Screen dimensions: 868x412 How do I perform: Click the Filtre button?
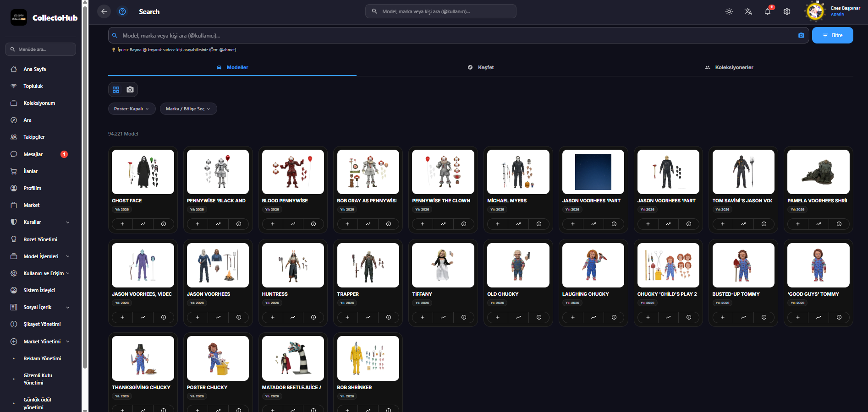(832, 35)
